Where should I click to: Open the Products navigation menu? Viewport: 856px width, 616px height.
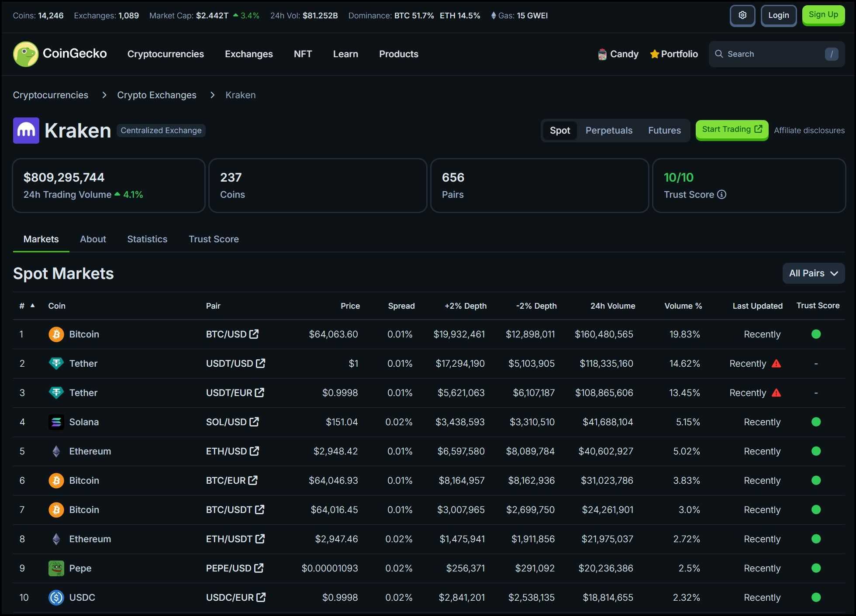pyautogui.click(x=398, y=54)
